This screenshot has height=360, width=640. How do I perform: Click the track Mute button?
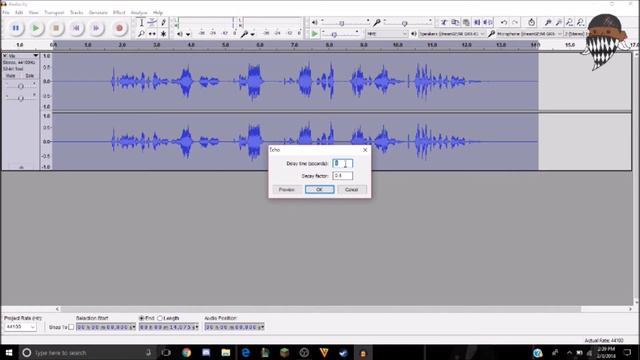(x=11, y=76)
